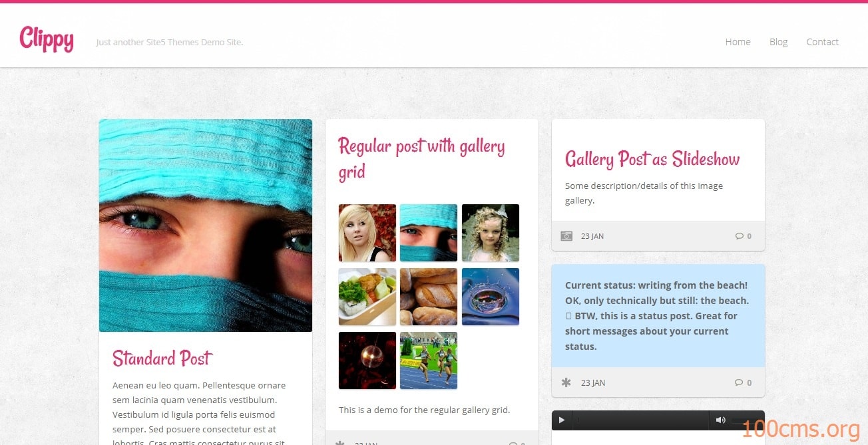Go to the Home menu item

738,42
